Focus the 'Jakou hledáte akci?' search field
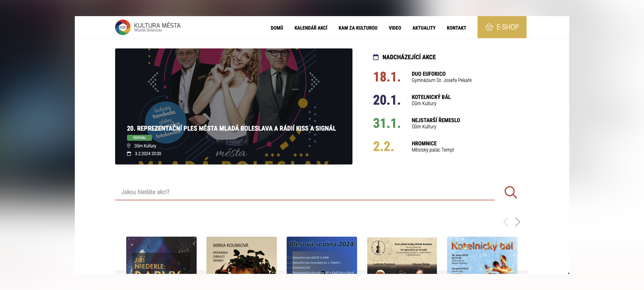 click(305, 192)
